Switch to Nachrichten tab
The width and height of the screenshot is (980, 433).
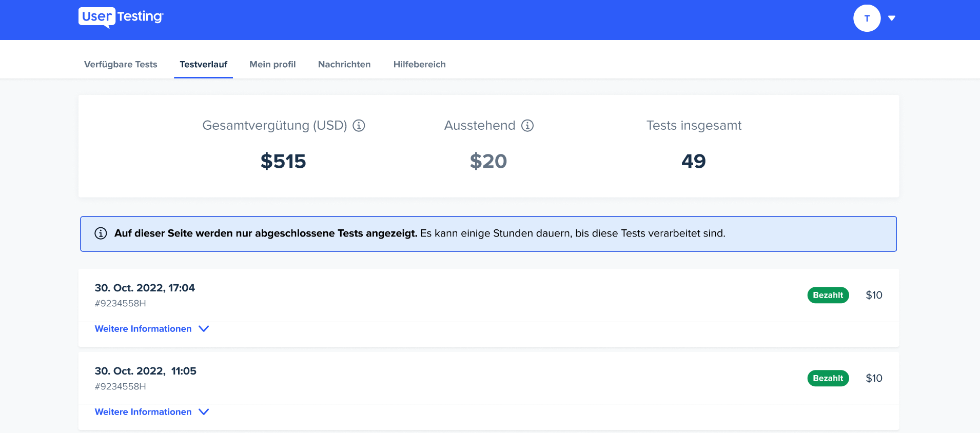tap(344, 65)
